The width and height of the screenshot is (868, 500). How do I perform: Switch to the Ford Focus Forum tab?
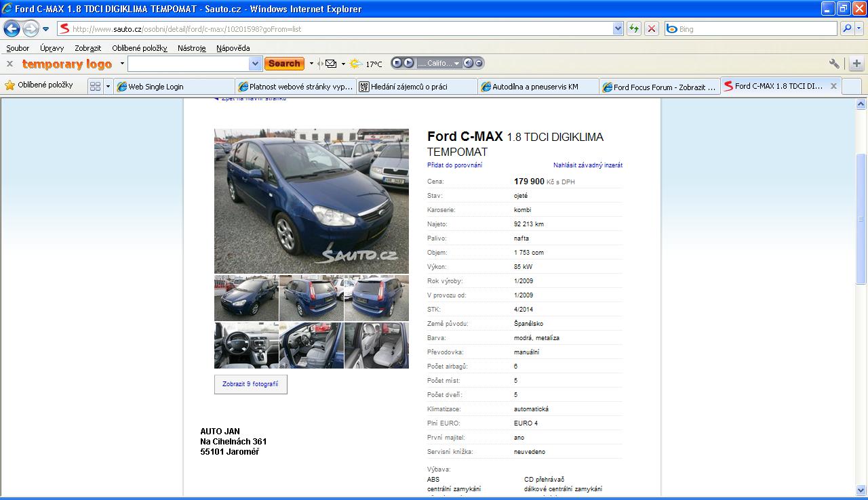pyautogui.click(x=658, y=87)
